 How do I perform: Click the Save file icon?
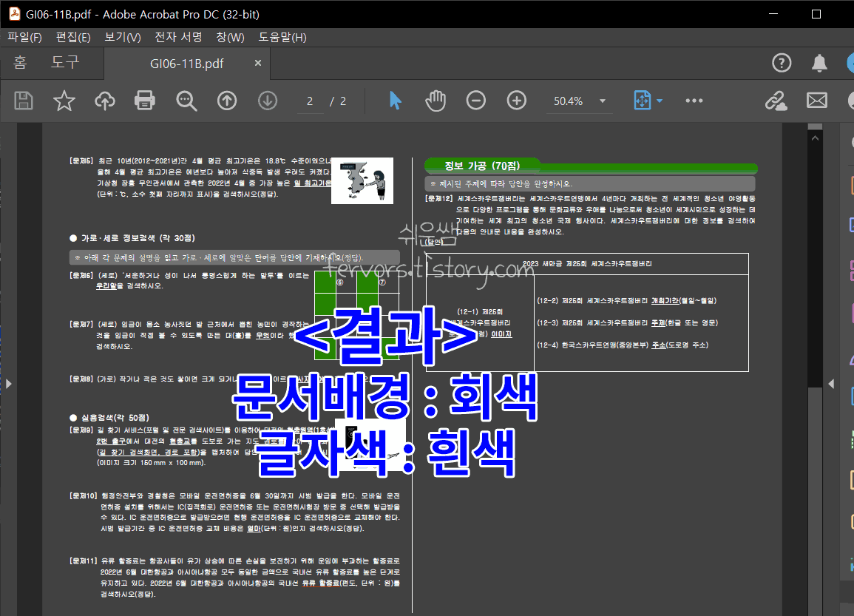point(23,101)
